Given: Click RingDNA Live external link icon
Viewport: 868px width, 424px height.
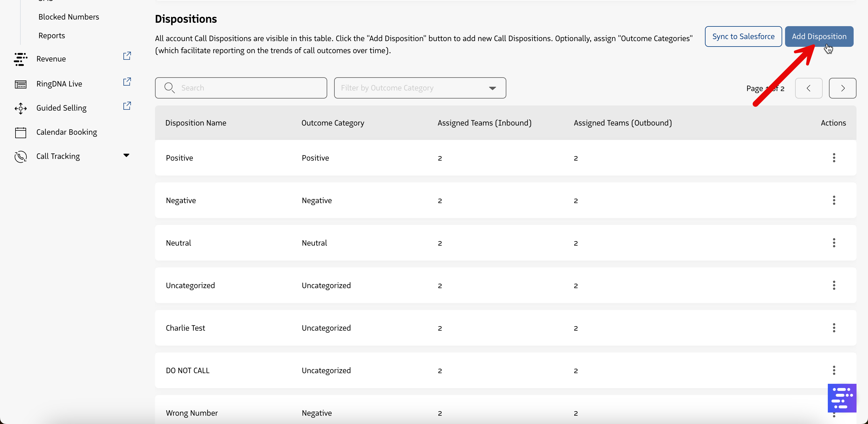Looking at the screenshot, I should point(127,82).
